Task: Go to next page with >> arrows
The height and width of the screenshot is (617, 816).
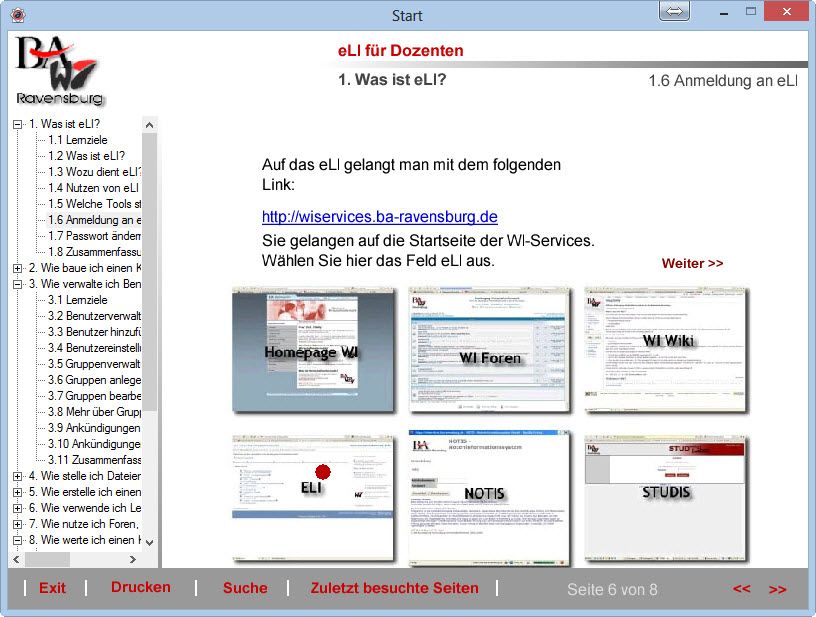Action: 777,589
